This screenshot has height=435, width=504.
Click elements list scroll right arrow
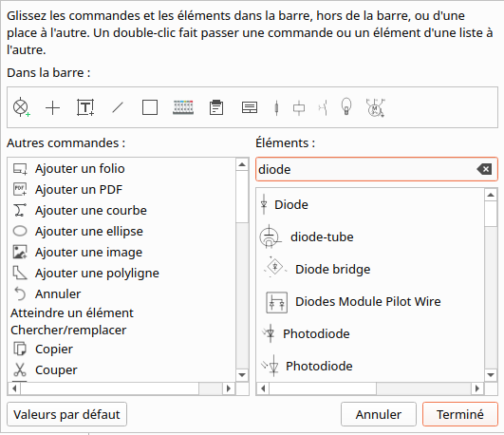pos(477,388)
